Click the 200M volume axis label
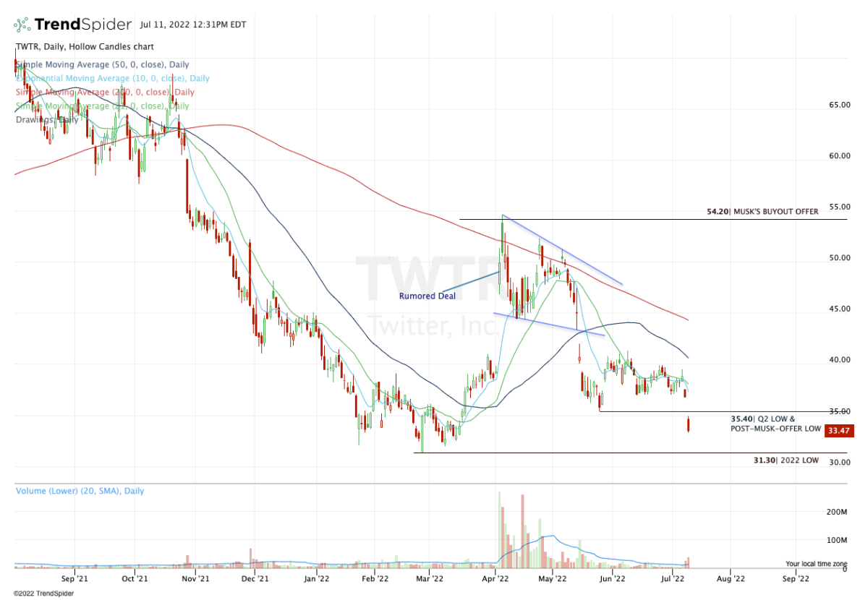 [837, 512]
